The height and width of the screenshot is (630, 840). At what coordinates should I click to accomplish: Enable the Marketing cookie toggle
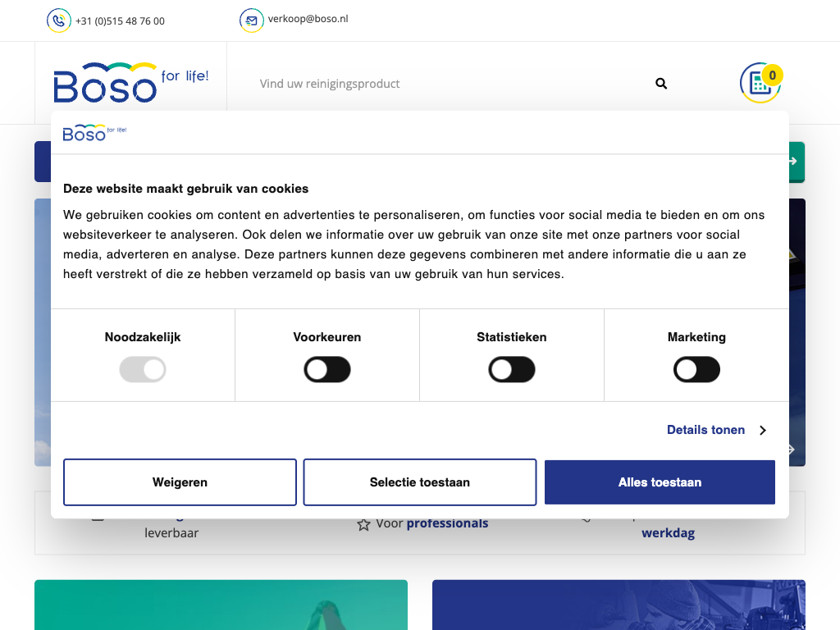tap(696, 370)
